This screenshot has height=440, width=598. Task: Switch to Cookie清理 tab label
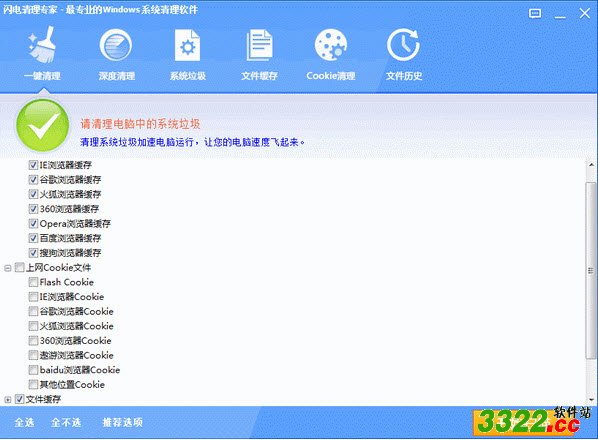click(x=331, y=76)
